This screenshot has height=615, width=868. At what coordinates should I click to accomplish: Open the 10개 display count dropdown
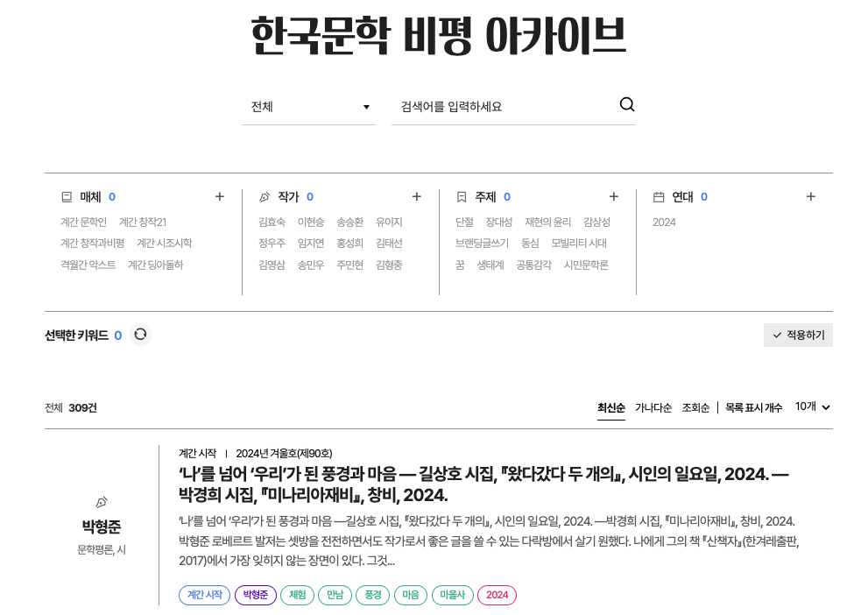point(810,406)
